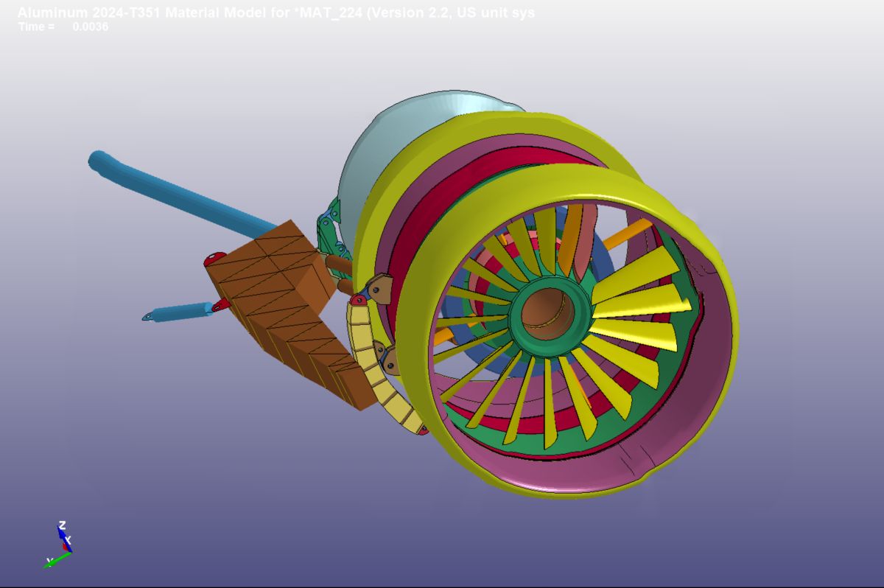Select the axis triad origin point

(71, 552)
